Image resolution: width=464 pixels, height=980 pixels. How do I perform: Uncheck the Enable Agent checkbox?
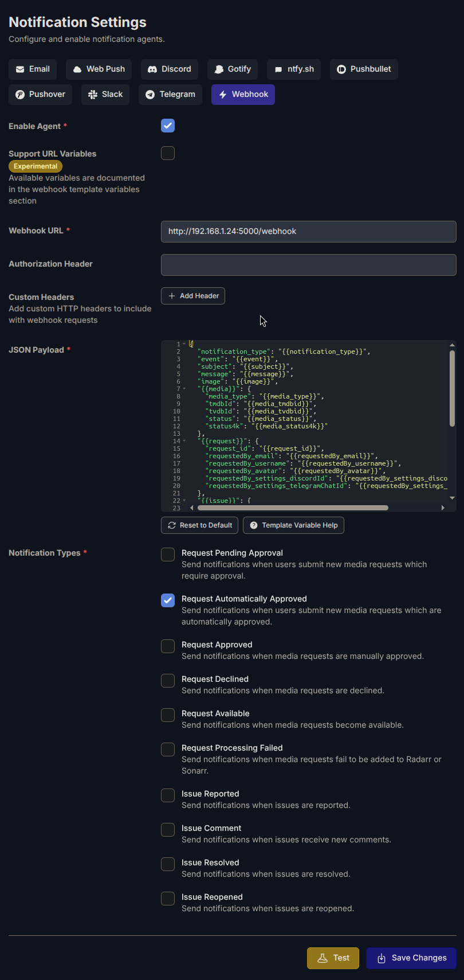click(x=168, y=126)
